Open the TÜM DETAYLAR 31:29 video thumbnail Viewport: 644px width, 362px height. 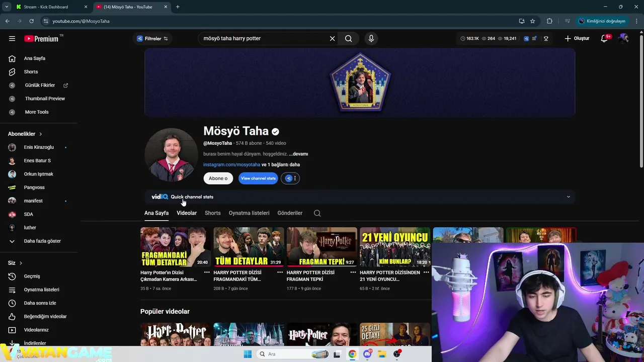pos(249,247)
